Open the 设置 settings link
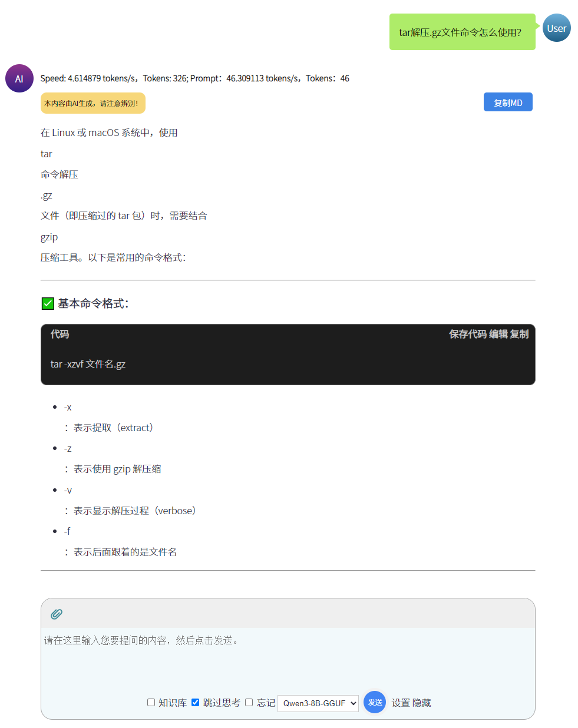This screenshot has width=578, height=728. pyautogui.click(x=401, y=703)
